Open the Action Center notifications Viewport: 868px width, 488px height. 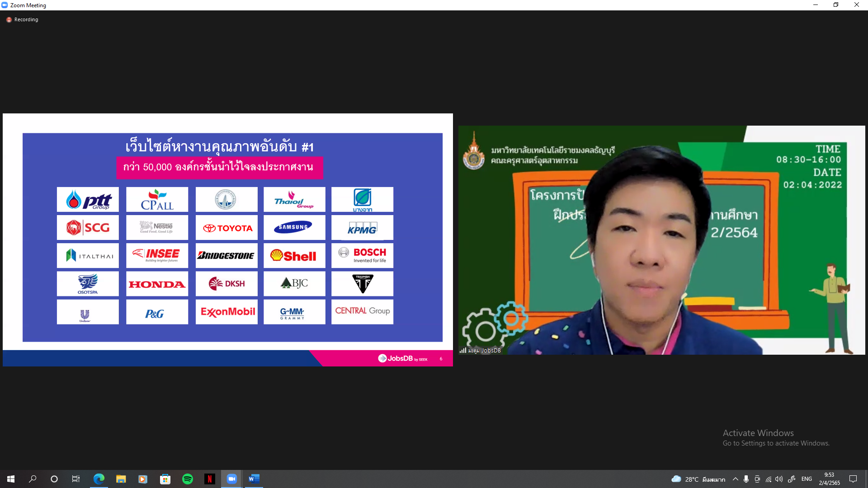[853, 479]
